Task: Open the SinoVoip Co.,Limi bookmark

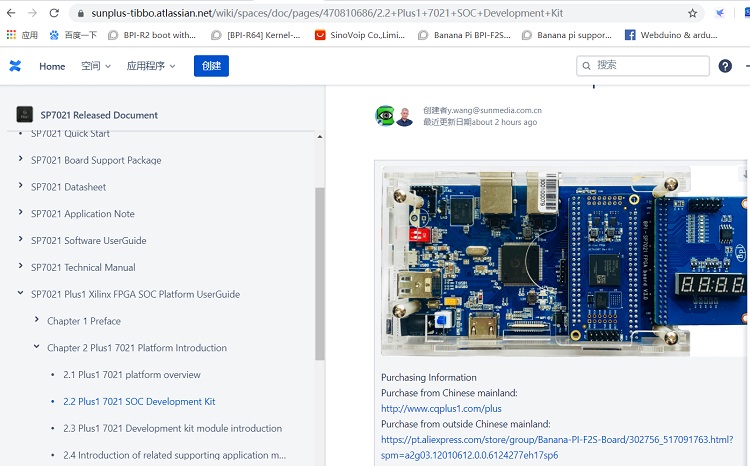Action: pos(360,35)
